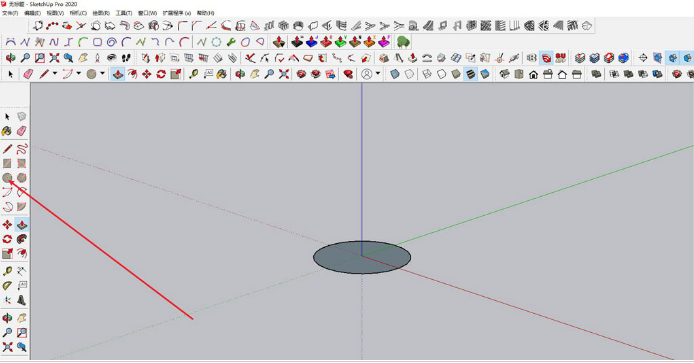Open the 帮助(H) menu
Screen dimensions: 694x363
point(205,13)
